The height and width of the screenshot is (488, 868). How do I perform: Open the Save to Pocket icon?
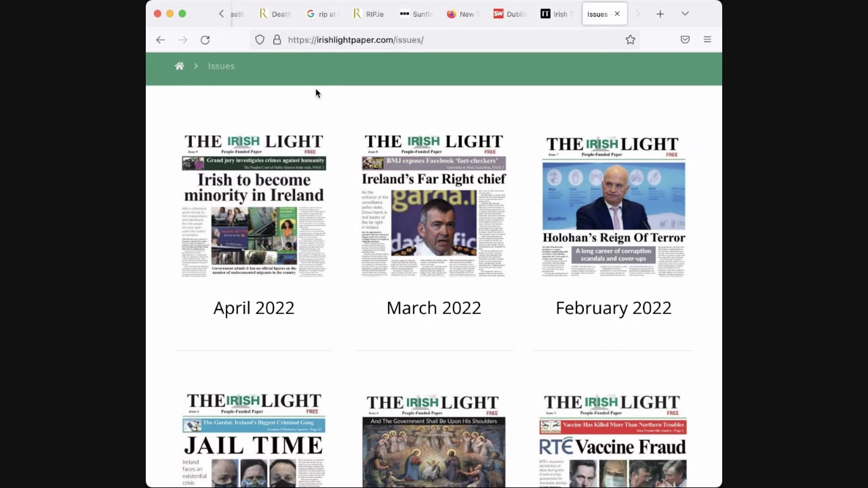click(x=685, y=40)
